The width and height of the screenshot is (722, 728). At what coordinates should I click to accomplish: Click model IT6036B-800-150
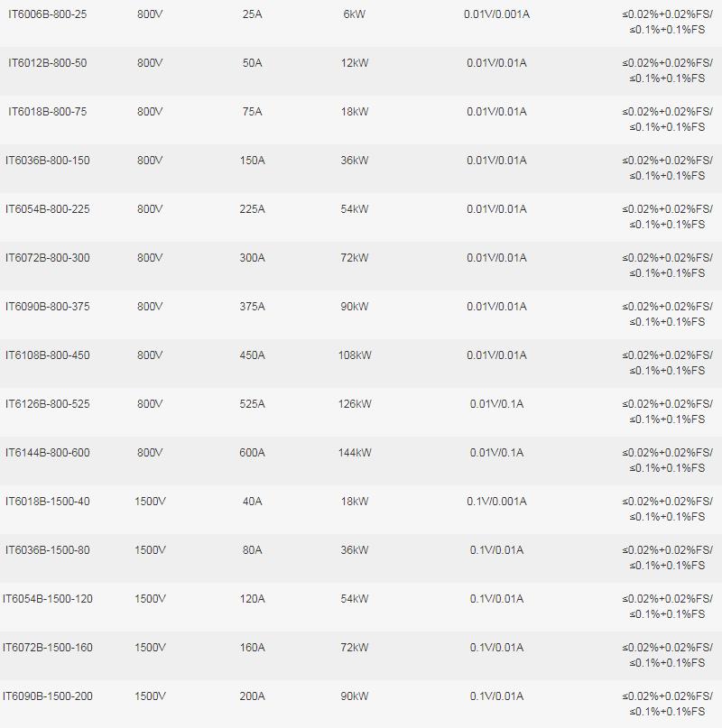point(48,161)
